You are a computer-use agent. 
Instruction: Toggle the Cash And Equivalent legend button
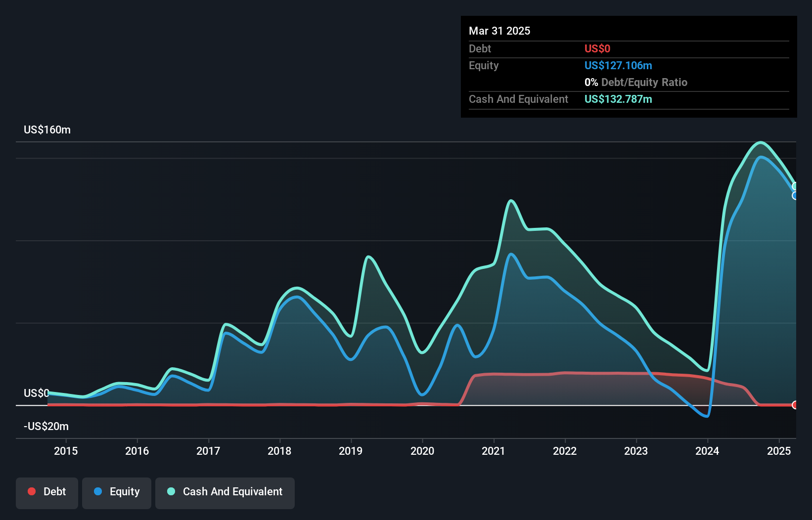(225, 493)
